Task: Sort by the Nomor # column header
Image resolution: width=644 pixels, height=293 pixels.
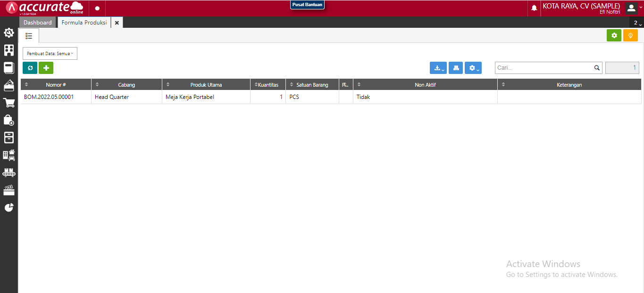Action: click(x=56, y=85)
